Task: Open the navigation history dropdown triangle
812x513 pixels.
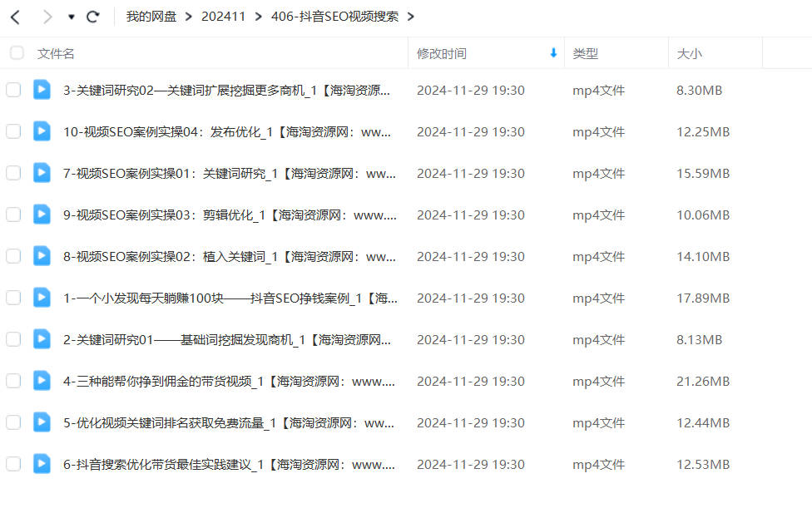Action: tap(72, 17)
